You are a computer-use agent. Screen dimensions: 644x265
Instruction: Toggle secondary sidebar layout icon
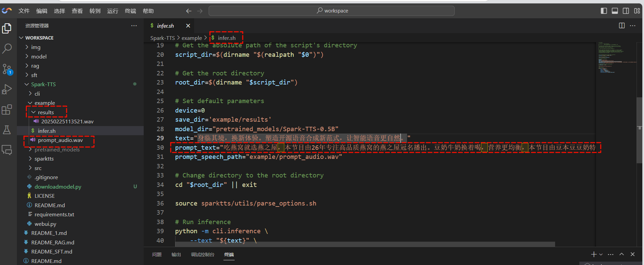626,11
